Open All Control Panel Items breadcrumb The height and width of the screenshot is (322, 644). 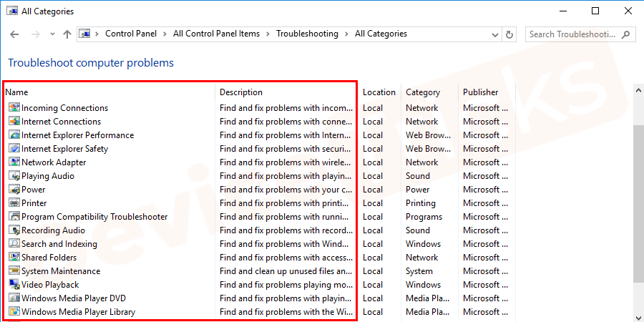click(216, 34)
